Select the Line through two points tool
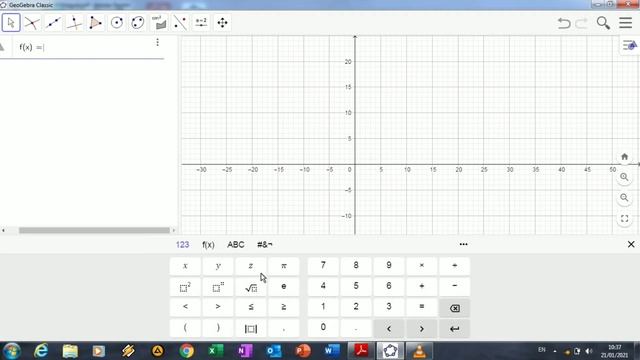 point(53,22)
